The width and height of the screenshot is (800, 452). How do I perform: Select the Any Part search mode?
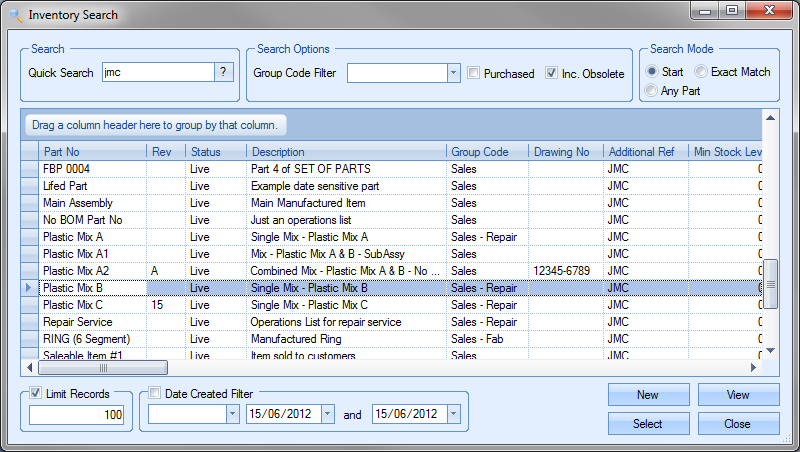[x=652, y=91]
